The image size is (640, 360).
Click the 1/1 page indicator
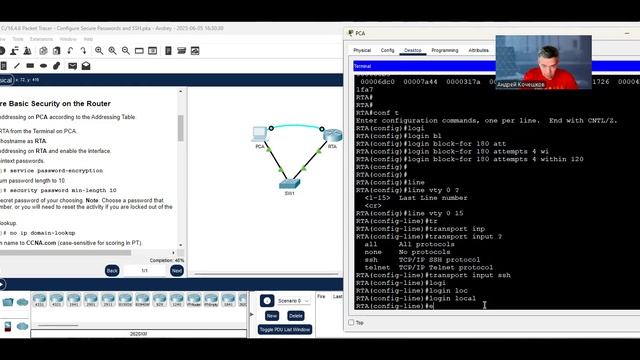(144, 271)
